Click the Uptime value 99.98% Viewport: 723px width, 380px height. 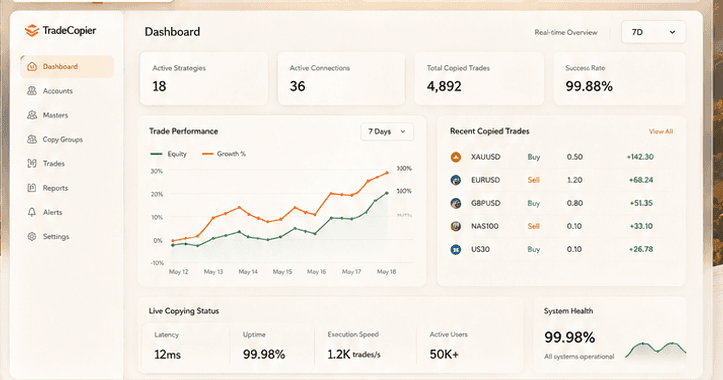pos(264,355)
